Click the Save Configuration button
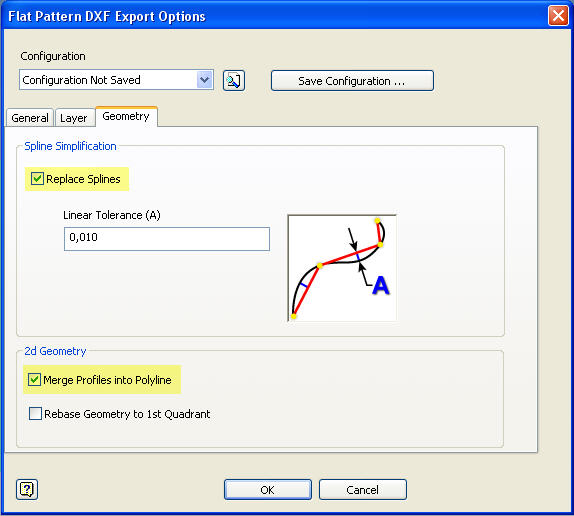 pyautogui.click(x=352, y=81)
